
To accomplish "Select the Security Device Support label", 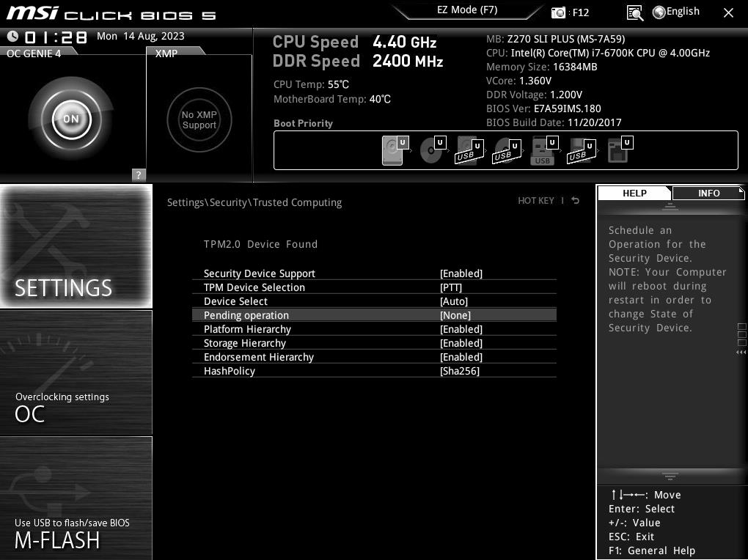I will pyautogui.click(x=259, y=273).
